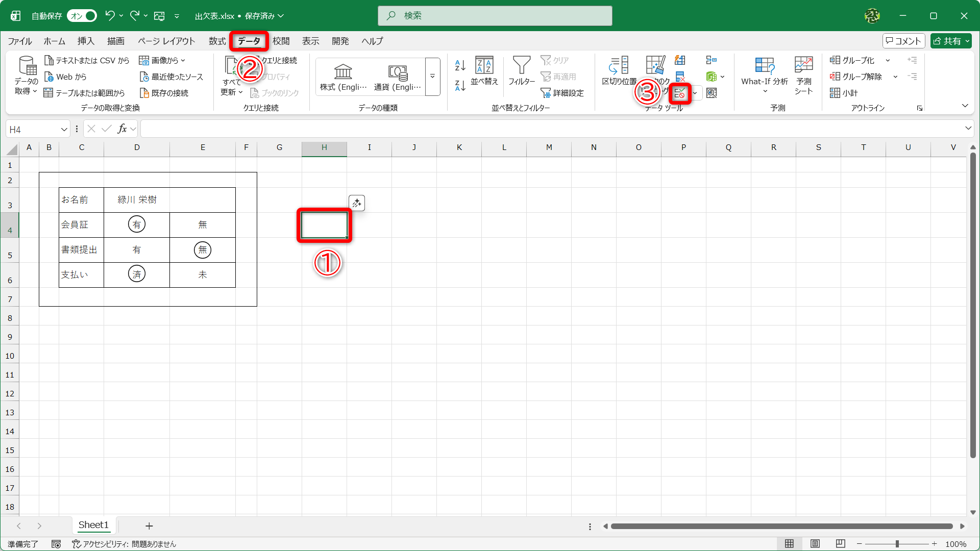Viewport: 980px width, 551px height.
Task: Switch to Page Layout view in status bar
Action: [x=815, y=544]
